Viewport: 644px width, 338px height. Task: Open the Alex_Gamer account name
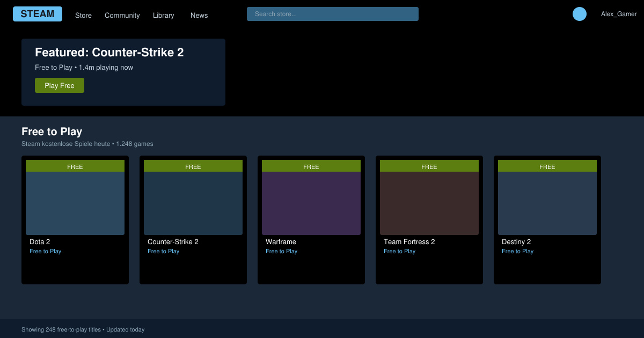click(619, 14)
